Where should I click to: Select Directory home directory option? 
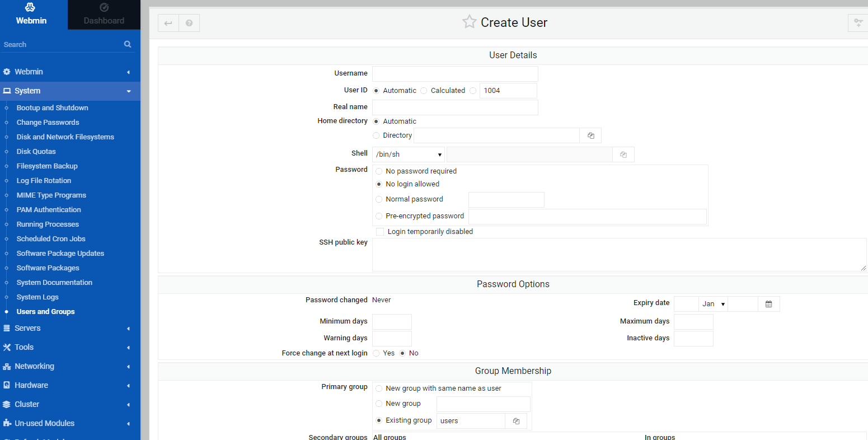tap(376, 135)
